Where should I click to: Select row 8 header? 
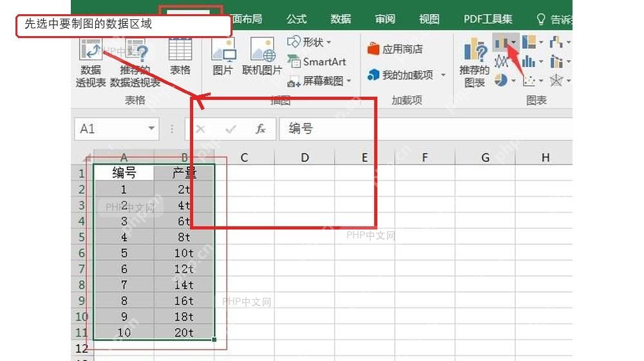click(x=82, y=285)
